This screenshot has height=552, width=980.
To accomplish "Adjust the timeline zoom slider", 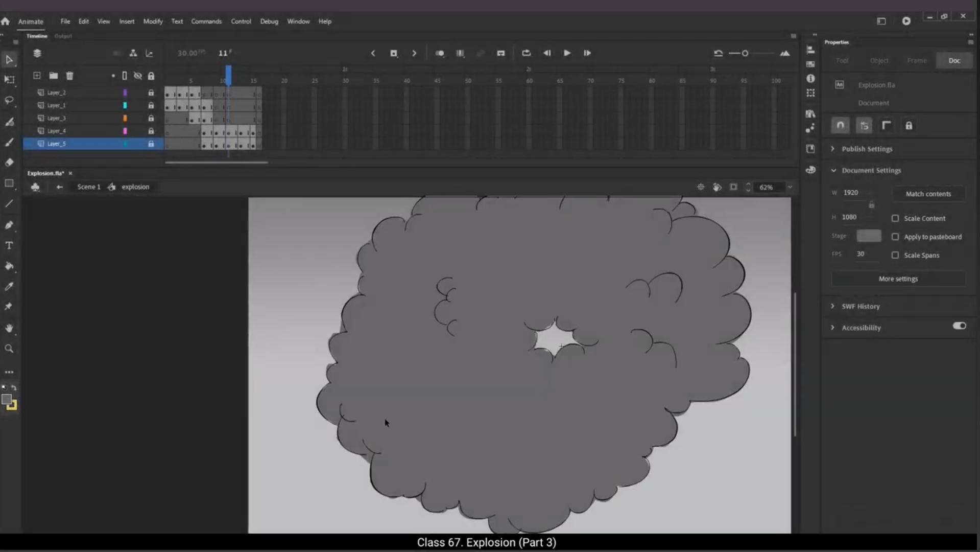I will [746, 53].
